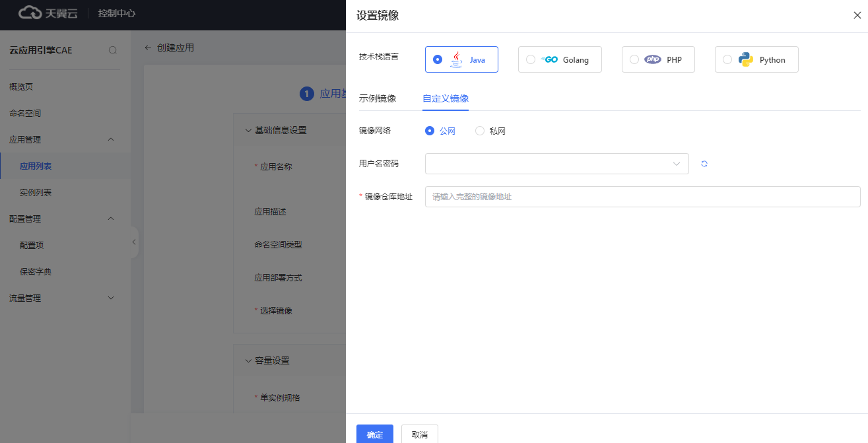Switch to the 示例镜像 tab
868x443 pixels.
click(x=378, y=98)
